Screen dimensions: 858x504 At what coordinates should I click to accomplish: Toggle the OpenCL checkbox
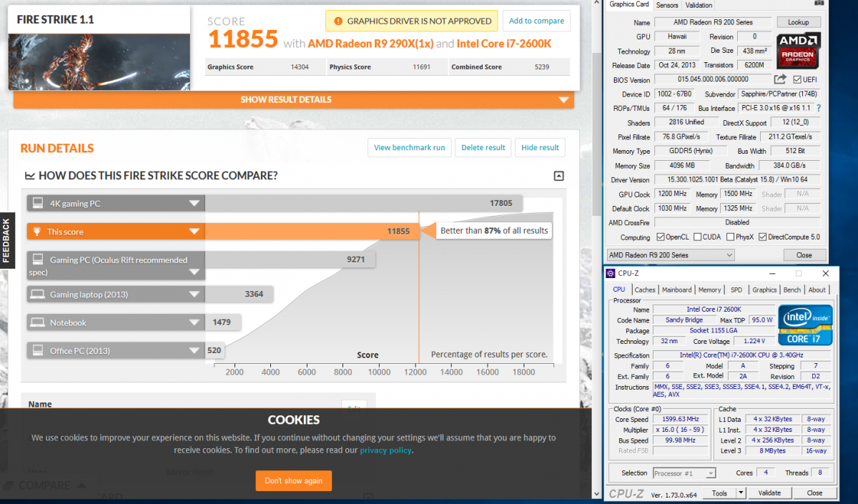661,237
